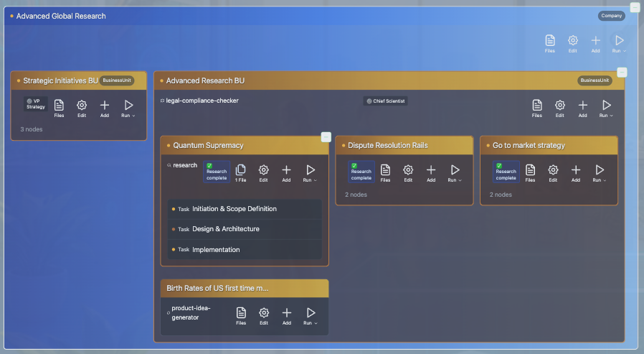Open Files in Strategic Initiatives BU
Screen dimensions: 644x354
[59, 108]
